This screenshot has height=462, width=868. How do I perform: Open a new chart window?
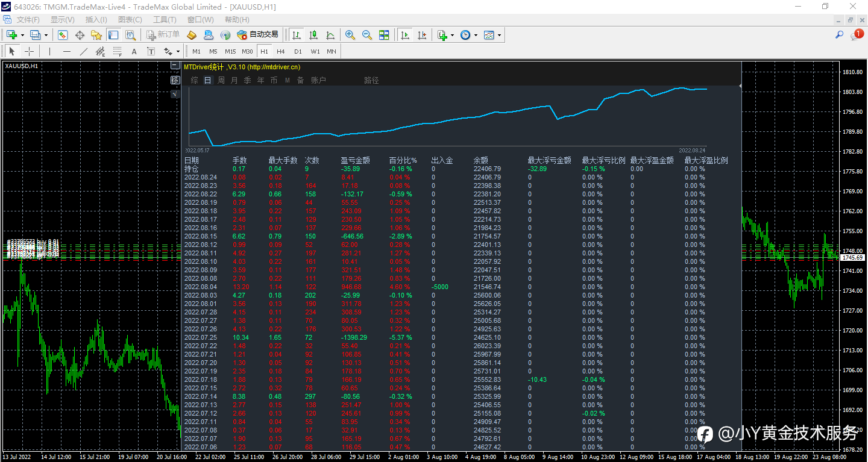(x=11, y=35)
